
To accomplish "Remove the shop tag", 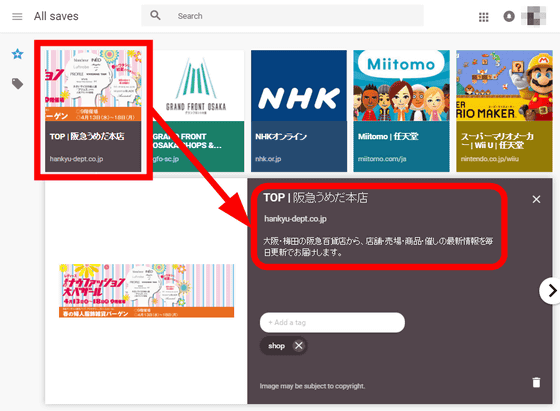I will pyautogui.click(x=299, y=346).
